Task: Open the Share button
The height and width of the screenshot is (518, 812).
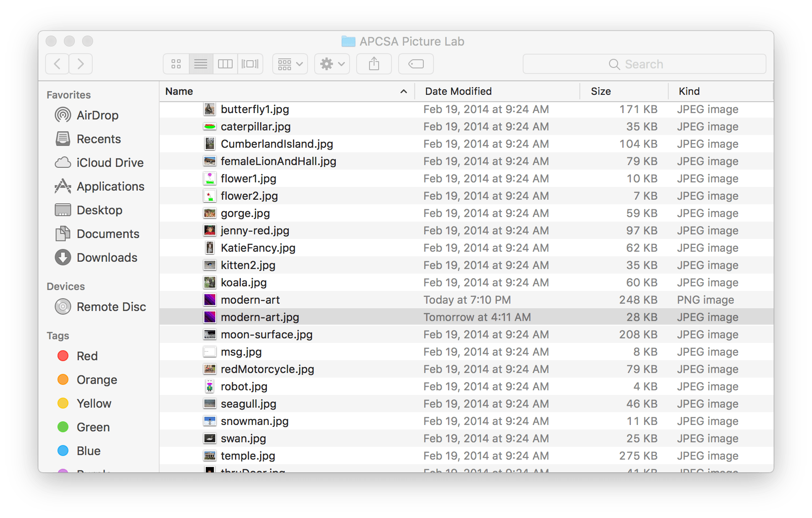Action: coord(374,64)
